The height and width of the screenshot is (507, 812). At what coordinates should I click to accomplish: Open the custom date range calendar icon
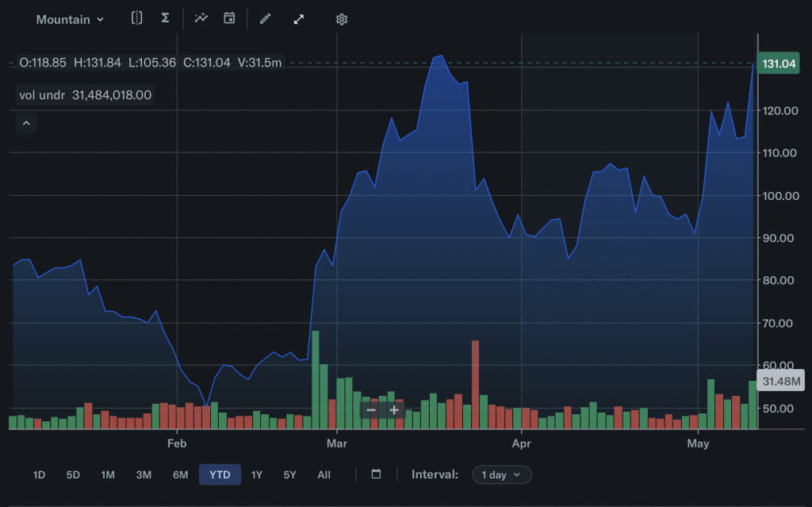[377, 474]
